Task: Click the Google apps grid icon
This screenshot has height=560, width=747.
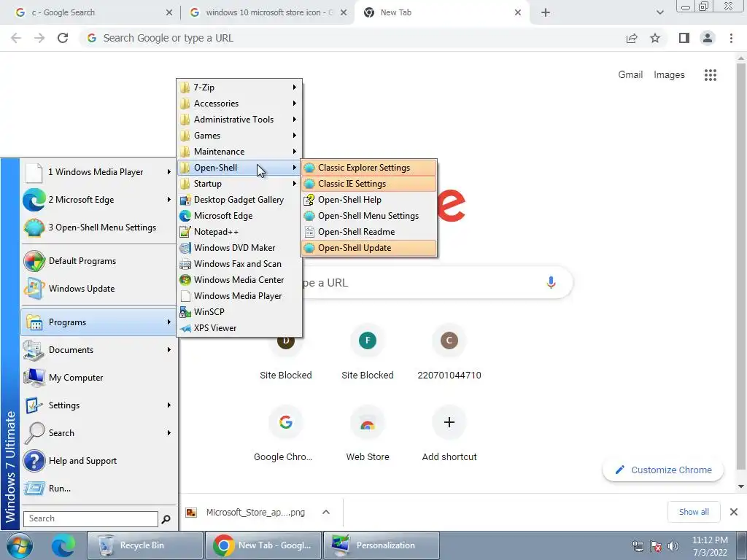Action: coord(711,75)
